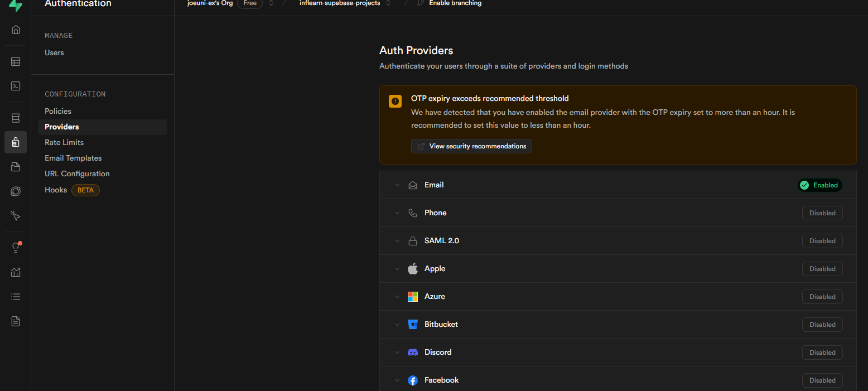
Task: Expand the Azure provider chevron
Action: 397,297
